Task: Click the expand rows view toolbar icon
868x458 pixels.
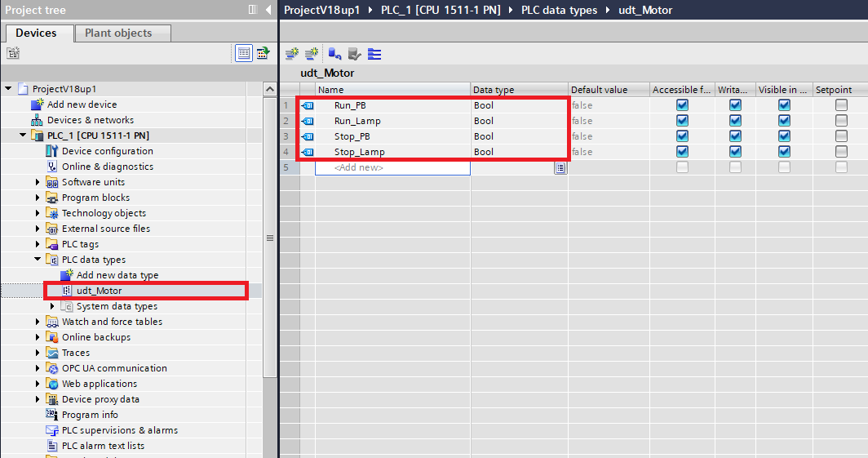Action: coord(374,54)
